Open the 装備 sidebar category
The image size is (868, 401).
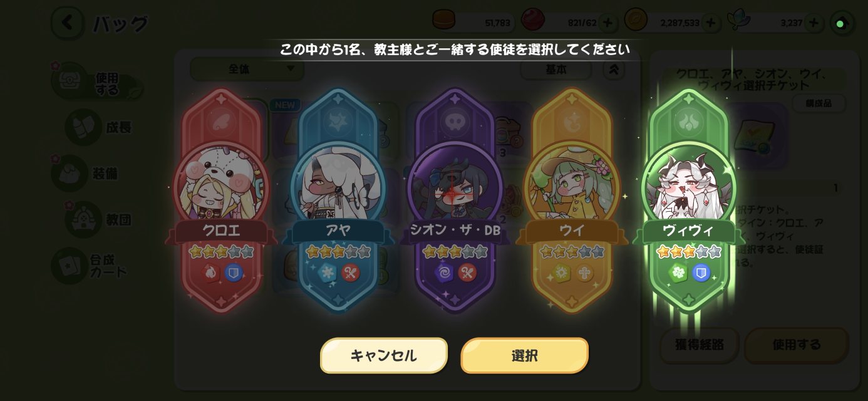click(88, 174)
